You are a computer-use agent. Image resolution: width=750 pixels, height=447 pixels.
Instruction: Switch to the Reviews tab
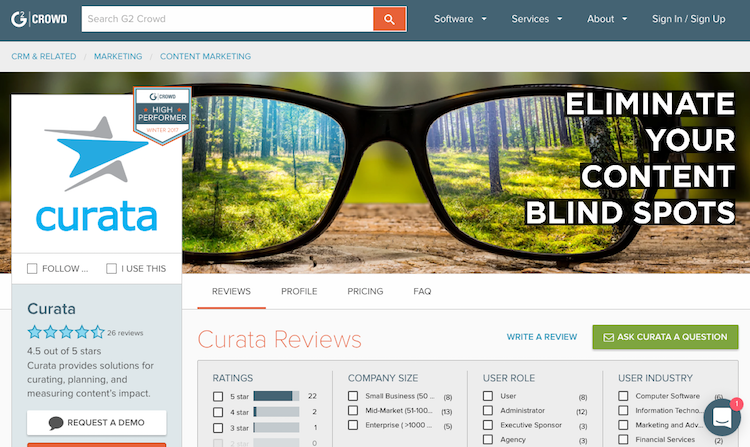point(231,292)
